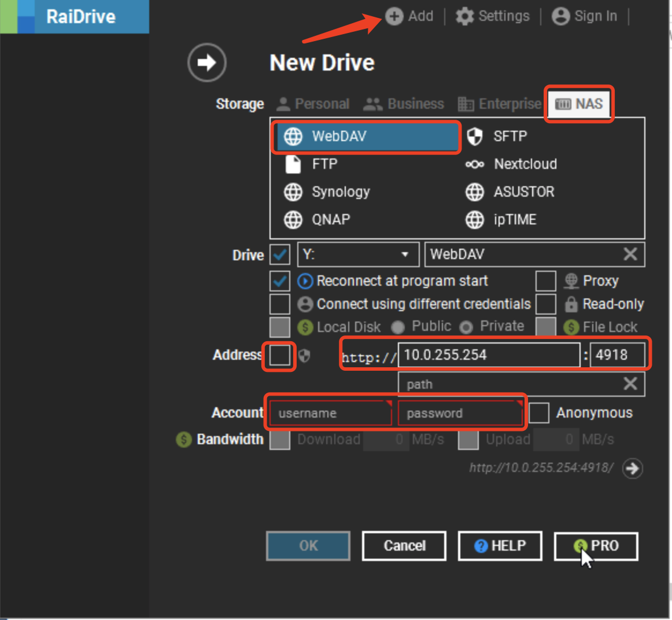Click the PRO button
This screenshot has width=672, height=620.
(596, 546)
